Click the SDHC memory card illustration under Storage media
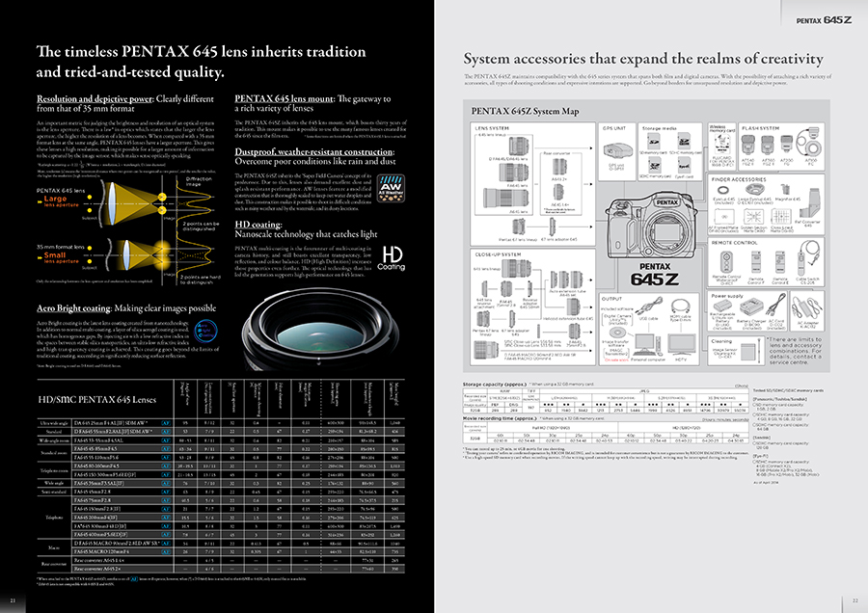Viewport: 868px width, 613px height. coord(684,141)
